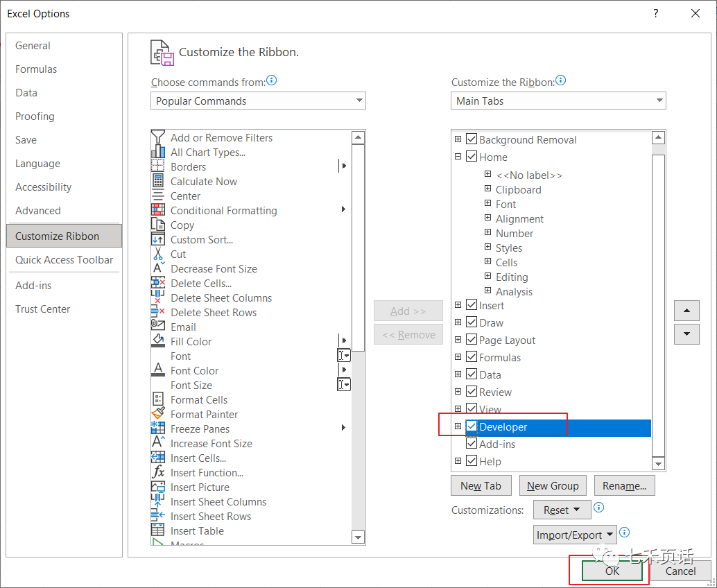Click the Cut scissors icon
The image size is (717, 588).
(x=158, y=254)
